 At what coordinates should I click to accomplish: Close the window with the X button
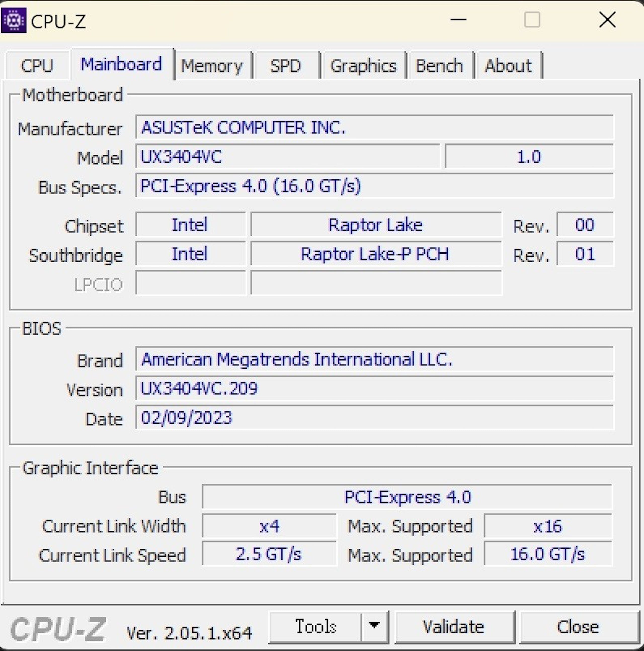(x=608, y=20)
